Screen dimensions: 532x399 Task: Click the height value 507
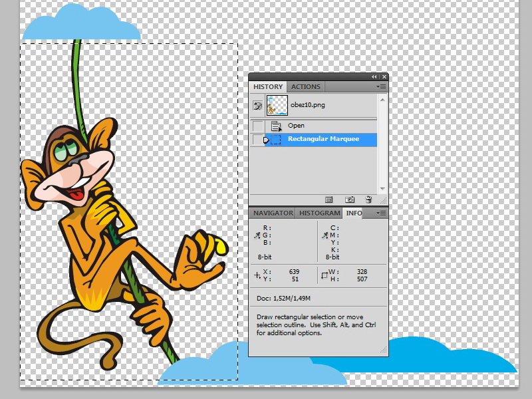point(362,279)
